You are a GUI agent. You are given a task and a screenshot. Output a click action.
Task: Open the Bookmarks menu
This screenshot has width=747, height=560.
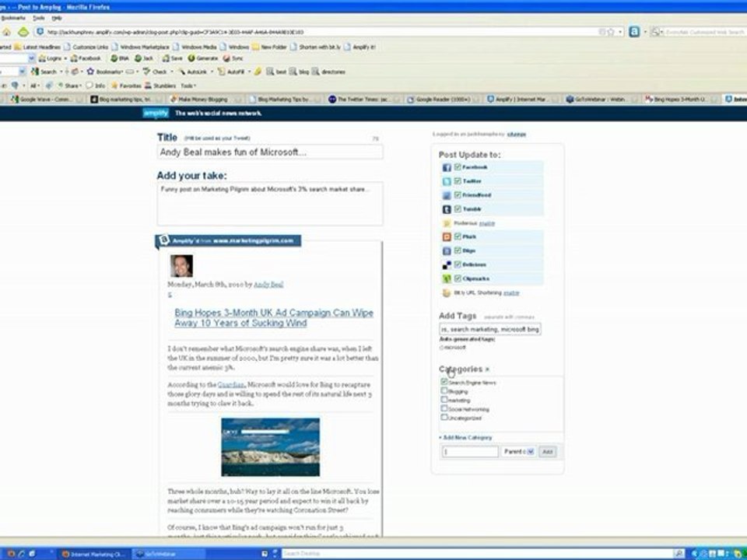[x=13, y=18]
